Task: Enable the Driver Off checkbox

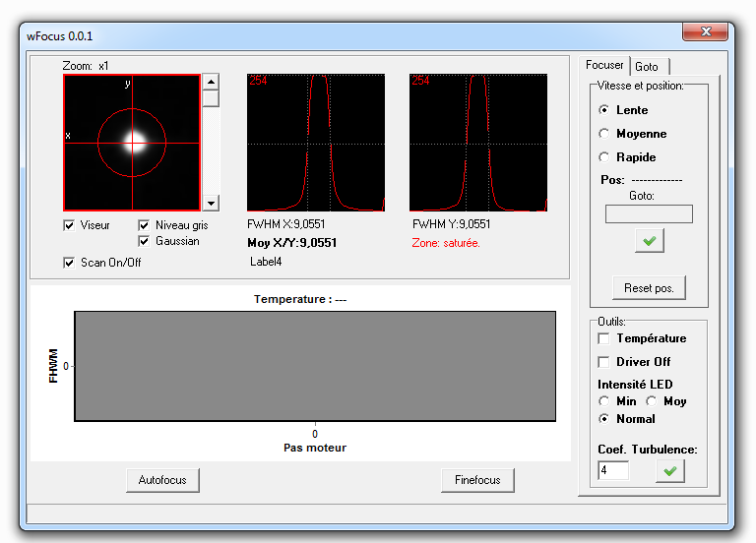Action: (x=603, y=362)
